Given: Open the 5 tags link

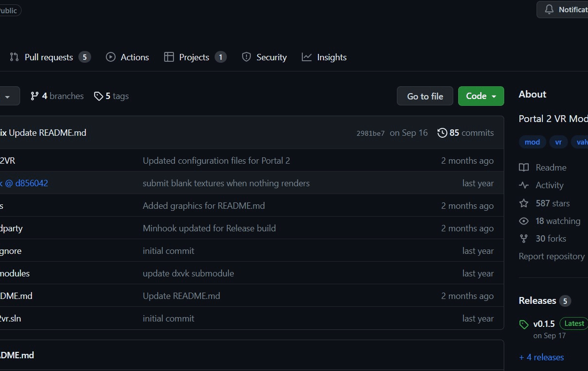Looking at the screenshot, I should 111,96.
